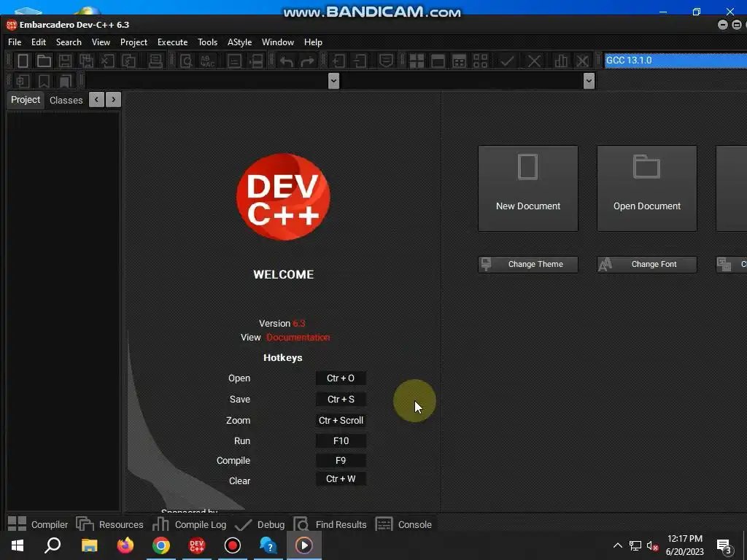The width and height of the screenshot is (747, 560).
Task: Click the Insert toolbar icon in second row
Action: (x=23, y=81)
